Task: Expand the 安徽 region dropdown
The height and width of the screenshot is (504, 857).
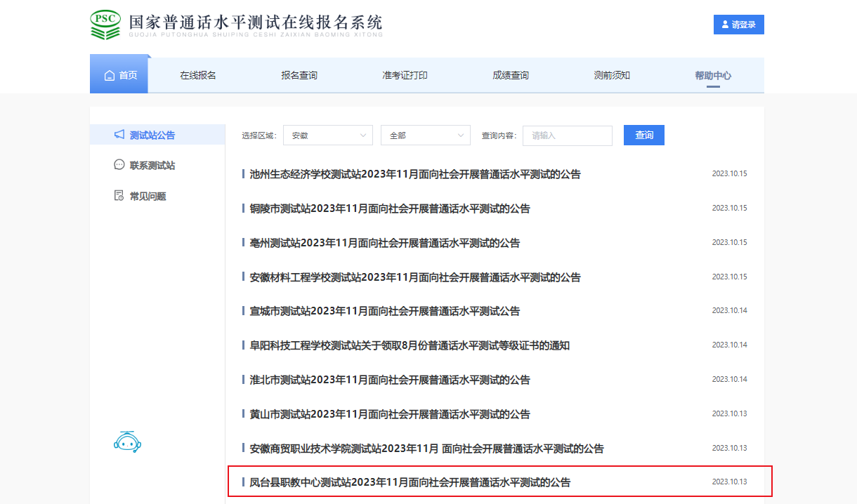Action: pyautogui.click(x=327, y=135)
